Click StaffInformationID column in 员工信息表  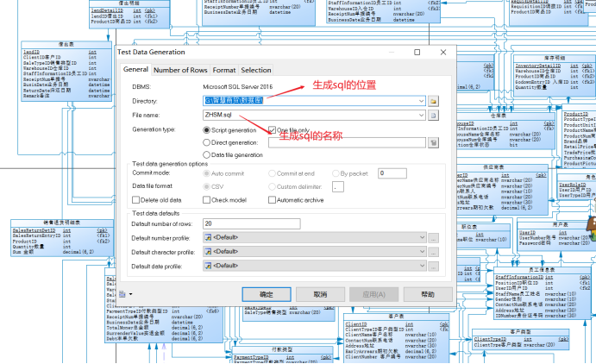tap(519, 278)
